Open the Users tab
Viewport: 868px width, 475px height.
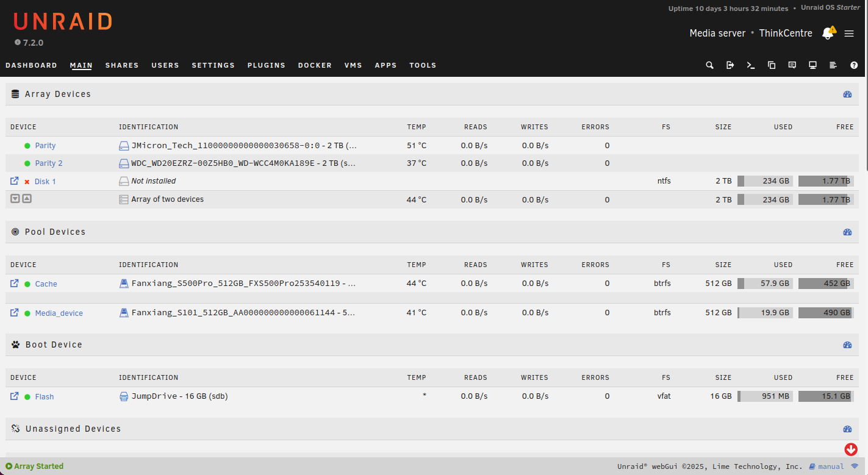(165, 65)
